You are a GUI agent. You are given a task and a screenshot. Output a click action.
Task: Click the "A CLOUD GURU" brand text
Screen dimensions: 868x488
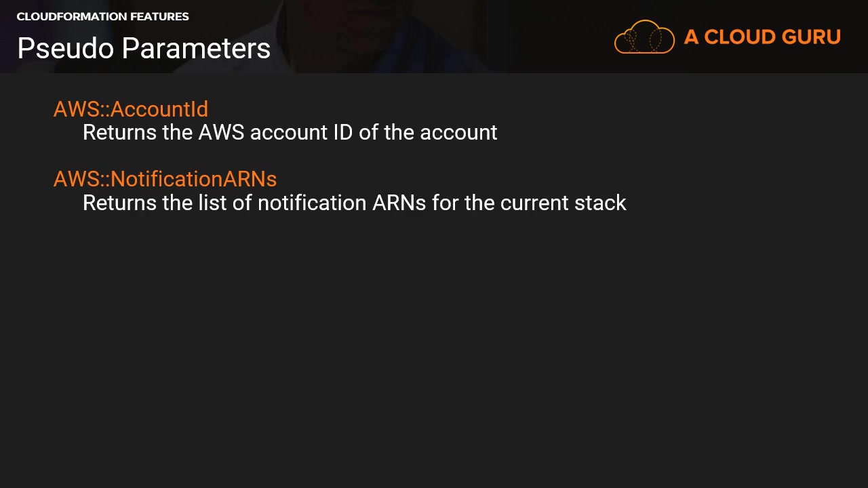point(762,37)
